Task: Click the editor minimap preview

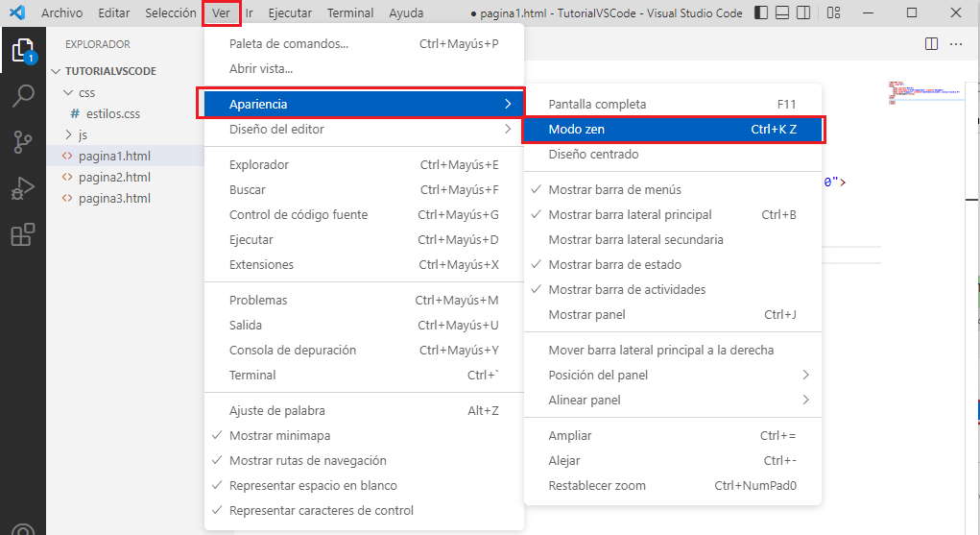Action: click(x=925, y=92)
